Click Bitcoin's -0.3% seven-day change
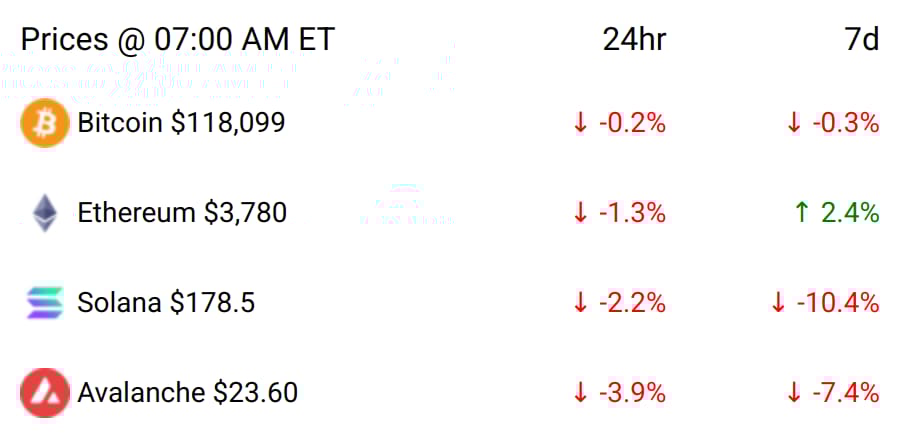The width and height of the screenshot is (900, 438). coord(846,123)
